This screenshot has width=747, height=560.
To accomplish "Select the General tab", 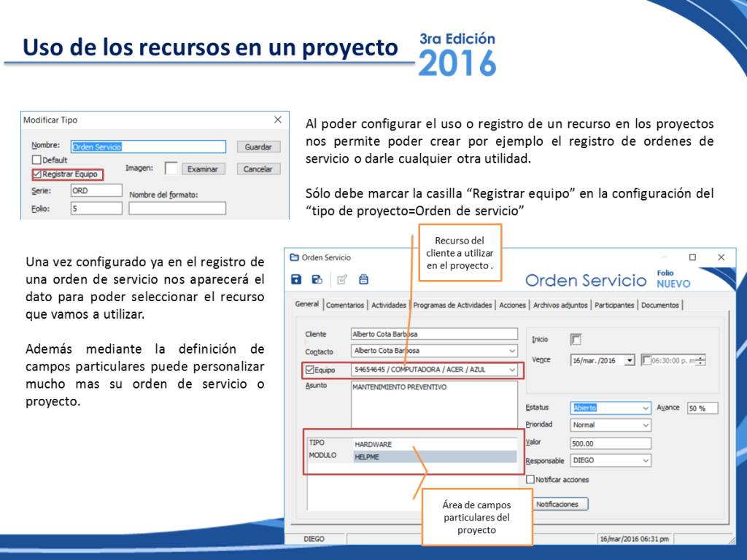I will (307, 304).
